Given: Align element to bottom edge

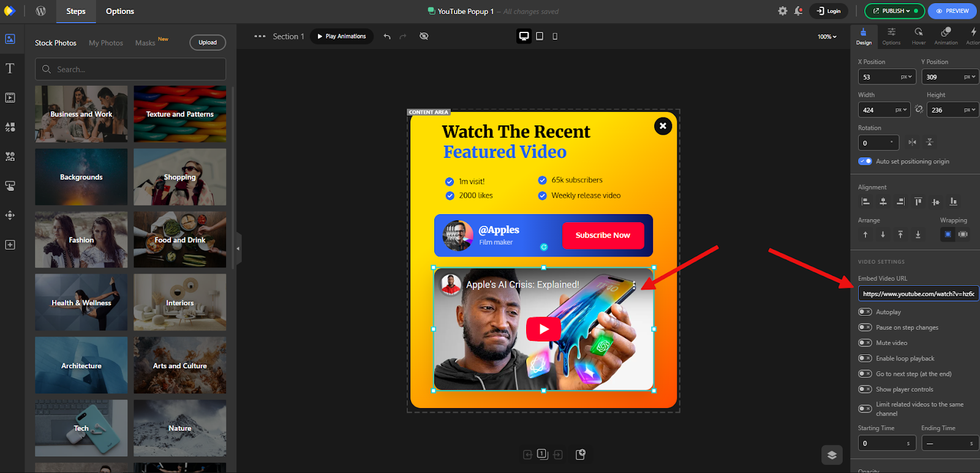Looking at the screenshot, I should pyautogui.click(x=953, y=201).
